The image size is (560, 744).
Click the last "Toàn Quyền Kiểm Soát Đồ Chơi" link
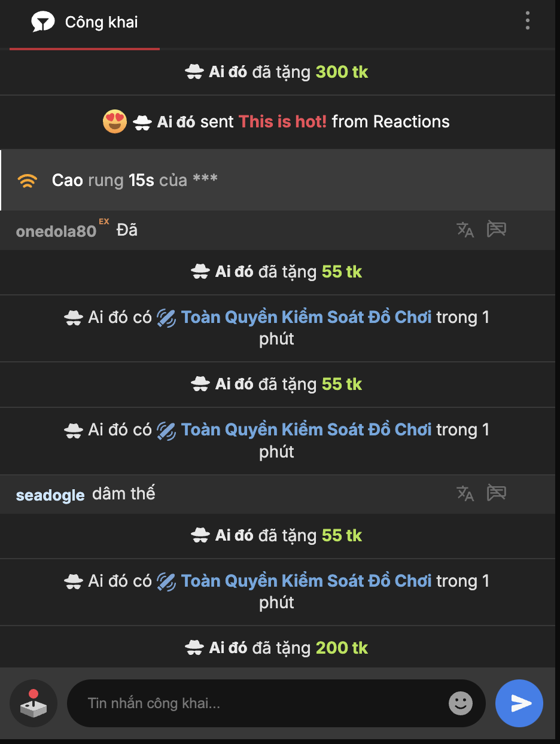click(x=306, y=581)
